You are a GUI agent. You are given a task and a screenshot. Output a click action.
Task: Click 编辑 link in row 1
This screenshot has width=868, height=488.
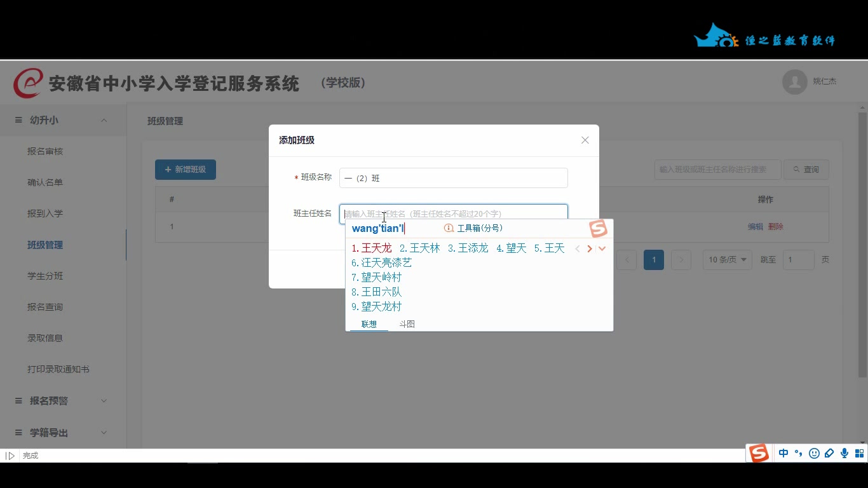[x=756, y=227]
